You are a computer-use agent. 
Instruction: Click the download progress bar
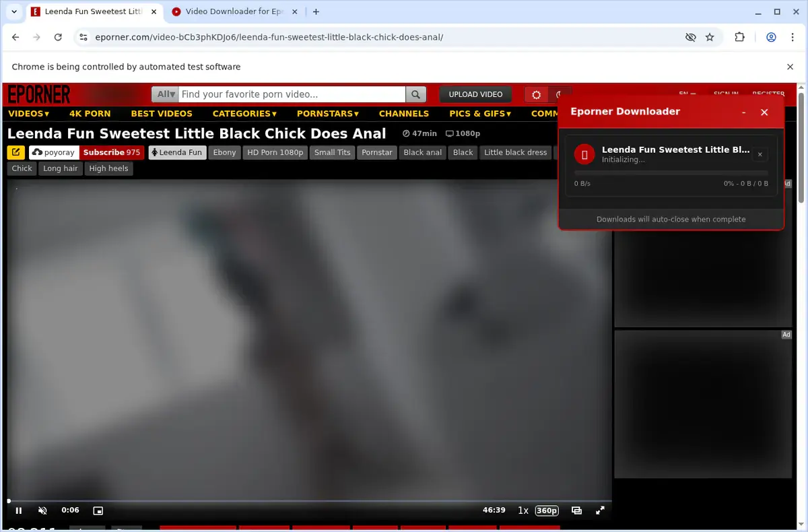pyautogui.click(x=671, y=173)
